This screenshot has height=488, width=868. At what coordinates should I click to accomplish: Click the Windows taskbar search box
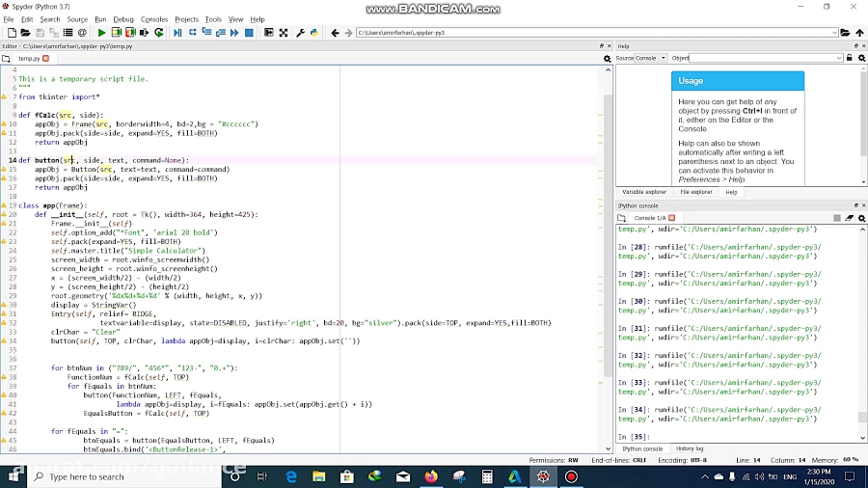point(87,476)
